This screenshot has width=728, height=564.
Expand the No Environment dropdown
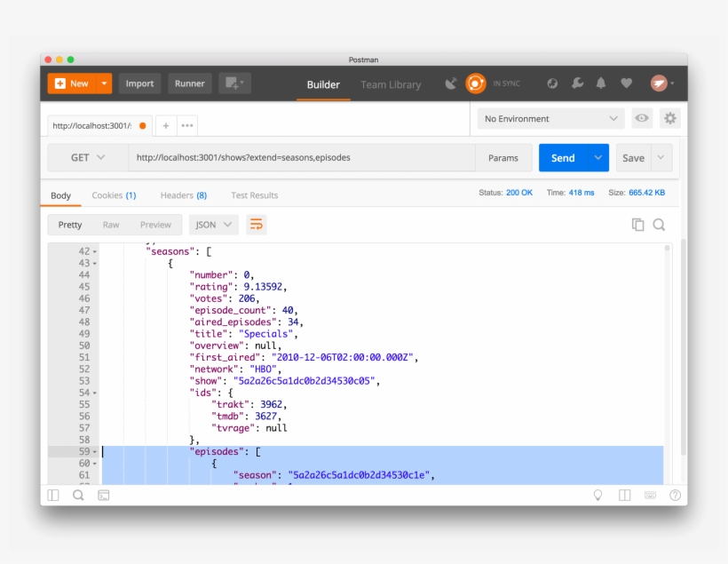click(550, 118)
